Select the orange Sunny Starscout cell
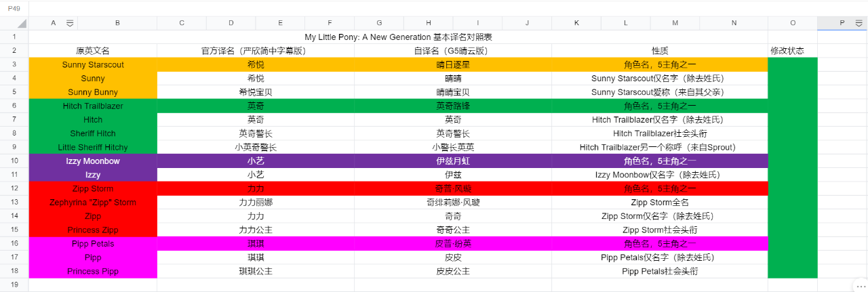 coord(93,65)
